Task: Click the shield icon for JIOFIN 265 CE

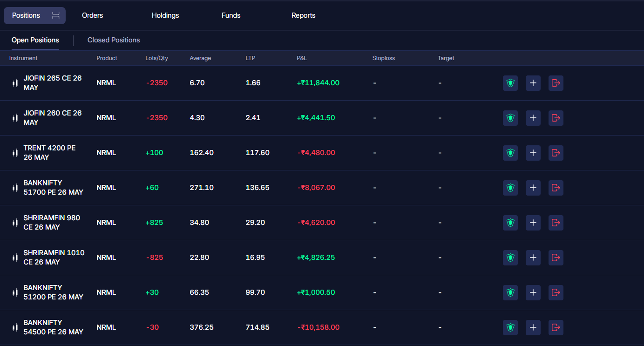Action: pyautogui.click(x=510, y=83)
